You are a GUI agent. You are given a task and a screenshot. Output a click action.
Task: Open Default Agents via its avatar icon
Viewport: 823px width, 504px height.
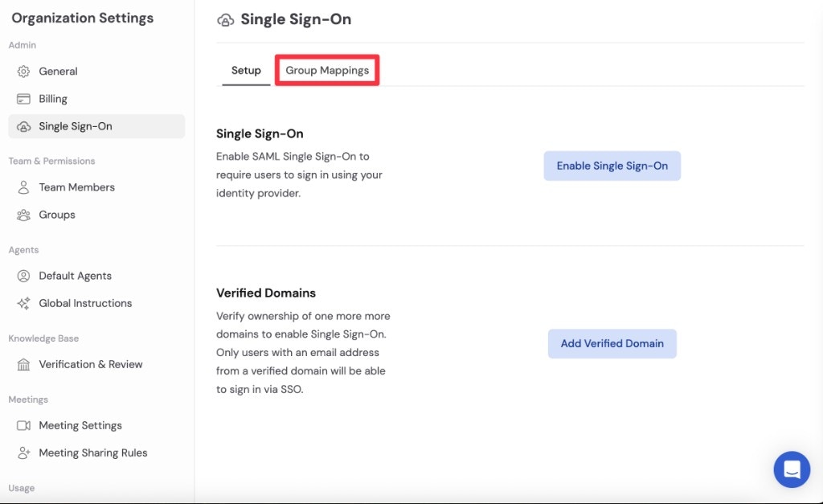click(x=24, y=276)
